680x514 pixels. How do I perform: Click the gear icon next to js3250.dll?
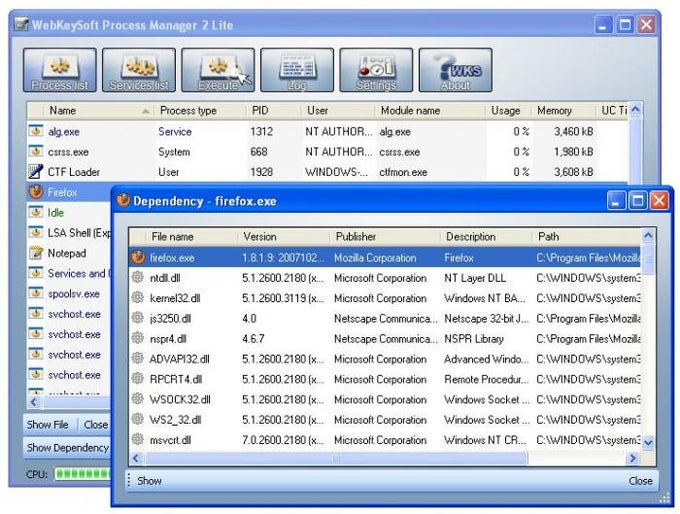138,318
